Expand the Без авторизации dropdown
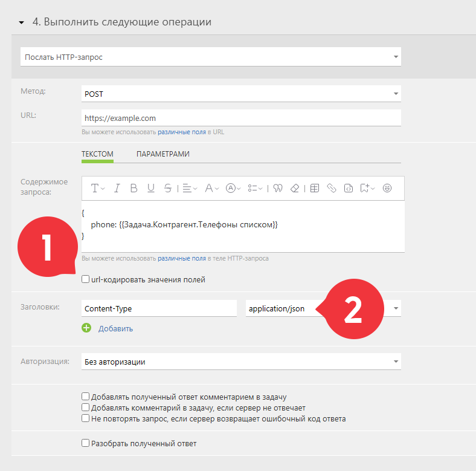The image size is (476, 471). click(241, 362)
